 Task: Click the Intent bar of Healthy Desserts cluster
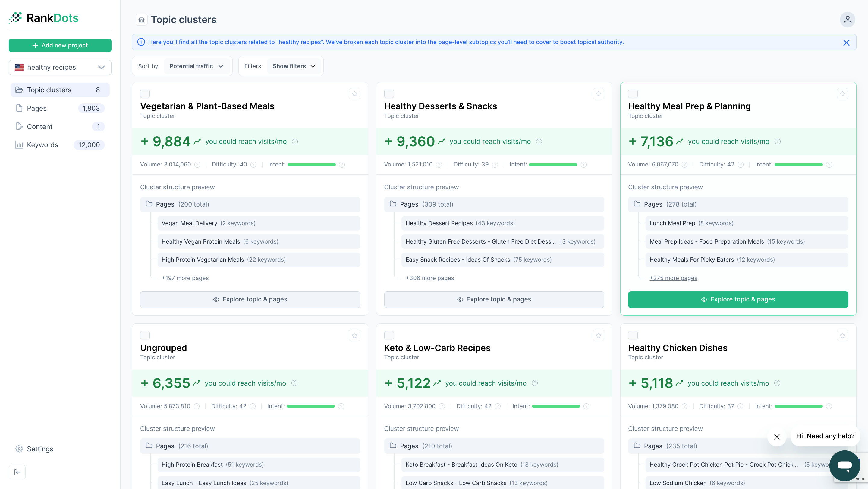pos(553,165)
